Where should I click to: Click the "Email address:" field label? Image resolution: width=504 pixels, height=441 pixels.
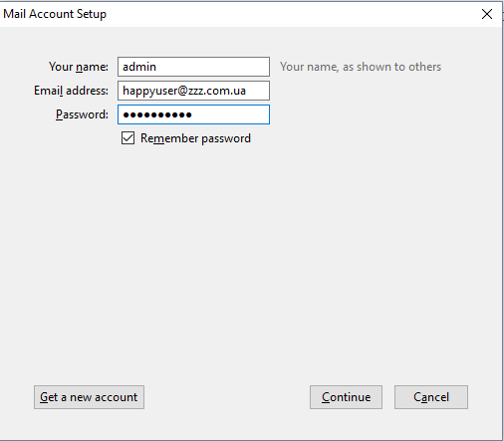point(71,91)
